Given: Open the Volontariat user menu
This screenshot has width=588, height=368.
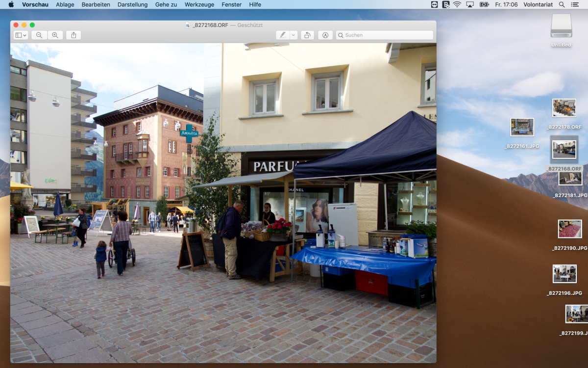Looking at the screenshot, I should coord(538,4).
